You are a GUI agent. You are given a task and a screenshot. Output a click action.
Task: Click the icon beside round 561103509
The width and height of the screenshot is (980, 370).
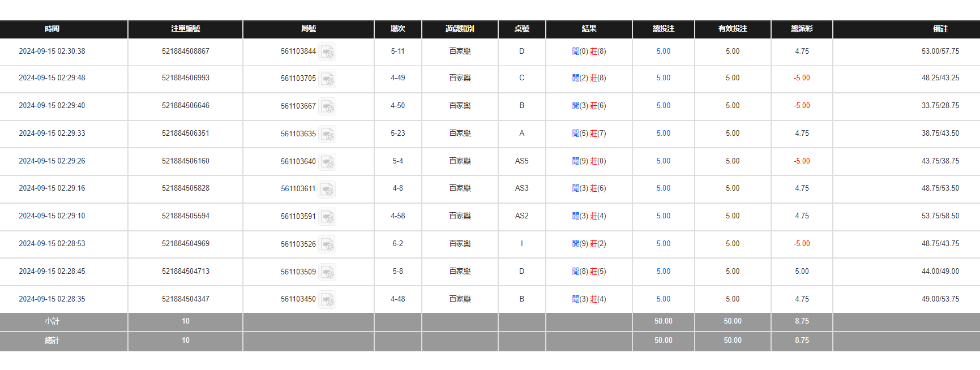click(327, 272)
